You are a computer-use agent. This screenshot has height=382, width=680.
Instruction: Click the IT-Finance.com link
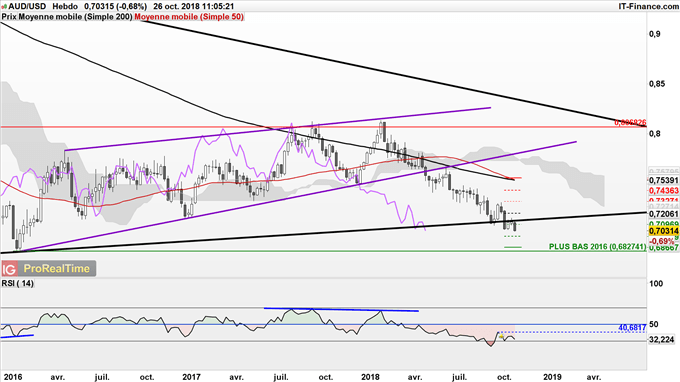(x=648, y=6)
